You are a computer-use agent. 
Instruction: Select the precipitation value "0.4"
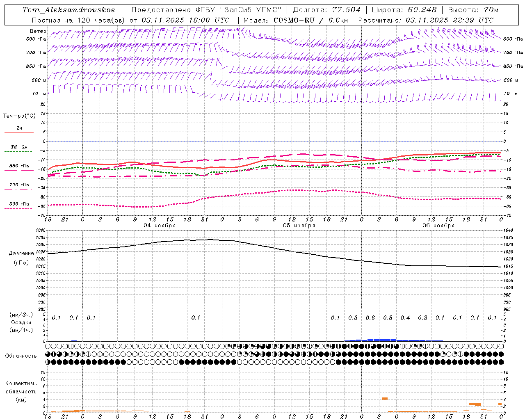tap(405, 318)
